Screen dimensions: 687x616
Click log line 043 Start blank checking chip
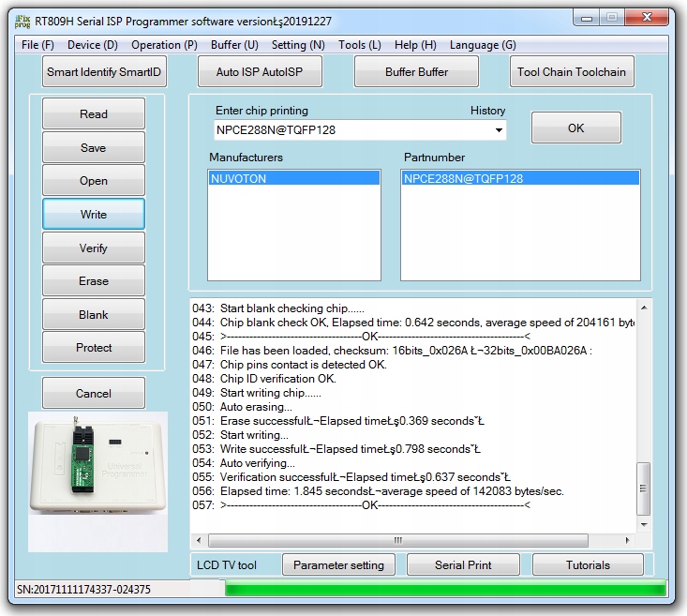278,308
